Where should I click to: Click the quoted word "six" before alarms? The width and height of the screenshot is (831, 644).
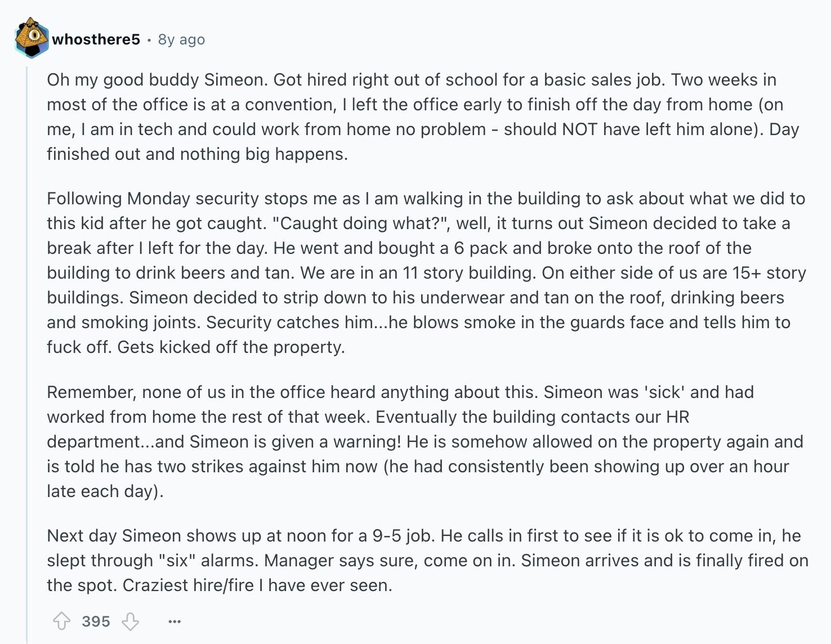[177, 560]
